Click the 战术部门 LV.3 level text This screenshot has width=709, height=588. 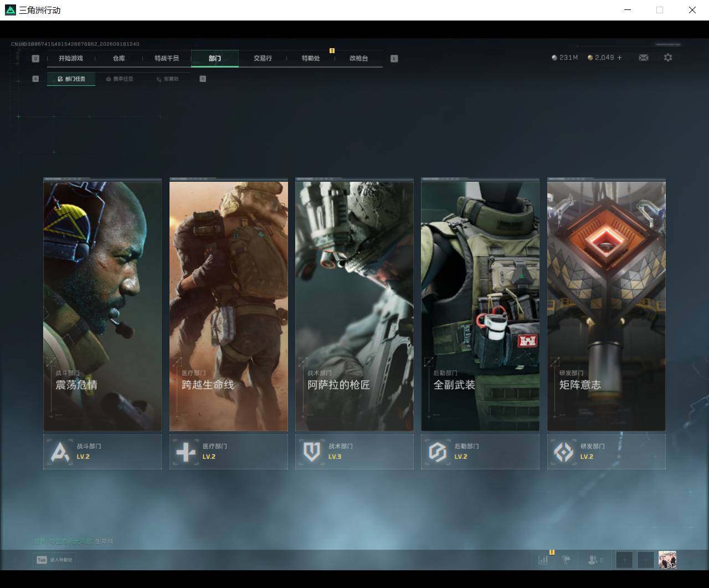(x=335, y=457)
